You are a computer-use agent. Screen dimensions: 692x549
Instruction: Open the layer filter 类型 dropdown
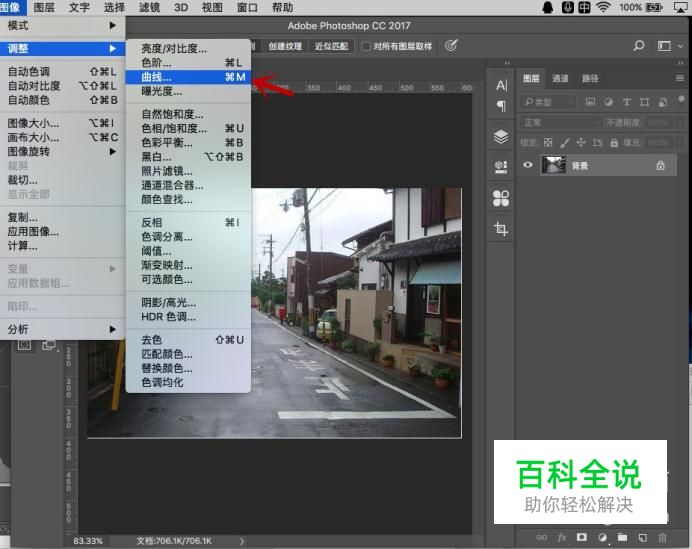point(549,102)
